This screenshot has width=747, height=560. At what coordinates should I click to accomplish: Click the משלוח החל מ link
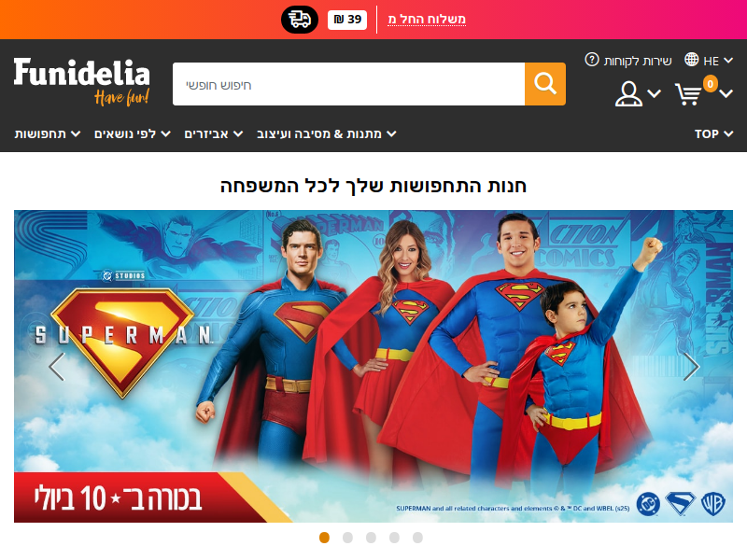427,20
